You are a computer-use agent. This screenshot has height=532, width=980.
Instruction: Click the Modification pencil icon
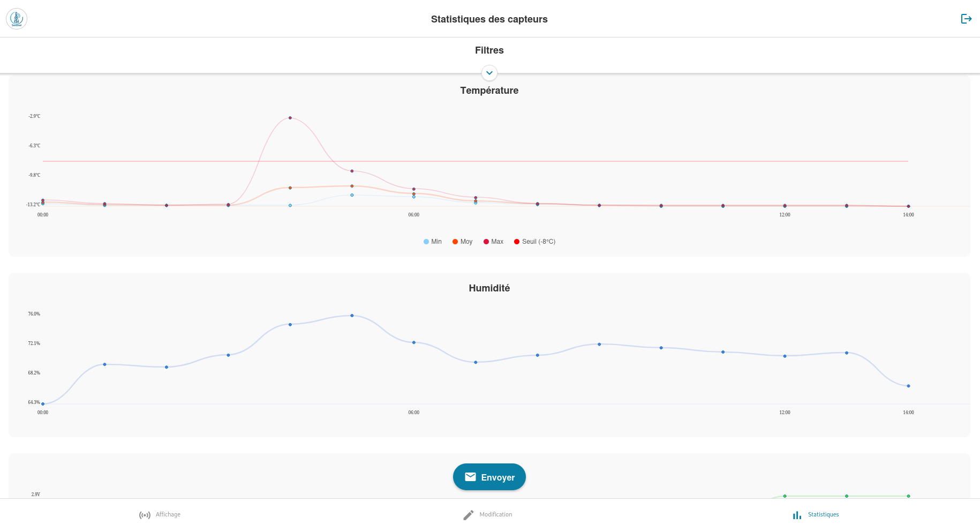pos(469,515)
